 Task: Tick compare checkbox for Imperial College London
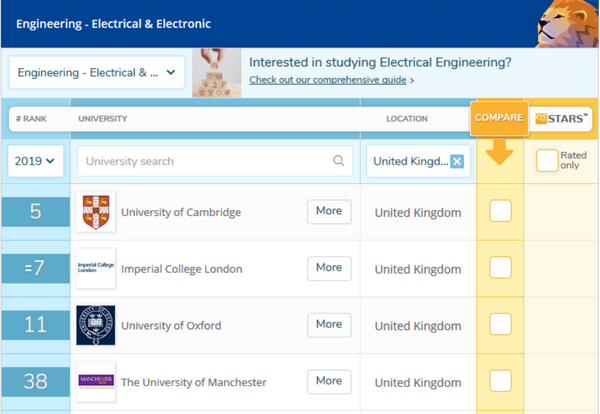point(500,268)
